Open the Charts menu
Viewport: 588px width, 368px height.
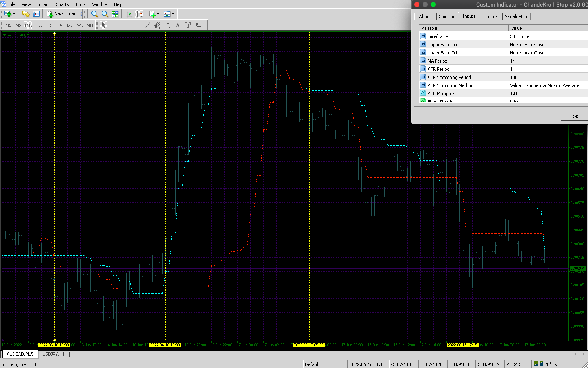62,4
